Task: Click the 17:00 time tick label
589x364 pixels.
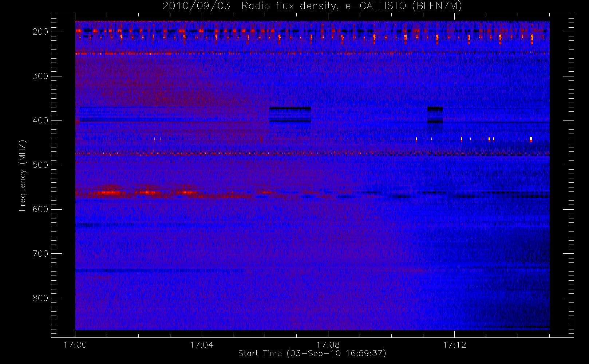Action: click(75, 345)
